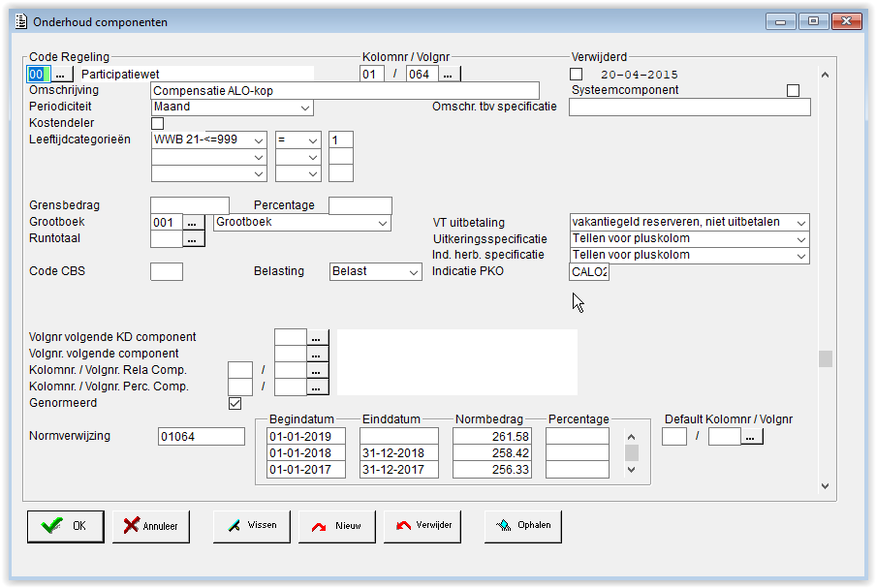Select Begindatum cell 01-01-2019

tap(306, 437)
